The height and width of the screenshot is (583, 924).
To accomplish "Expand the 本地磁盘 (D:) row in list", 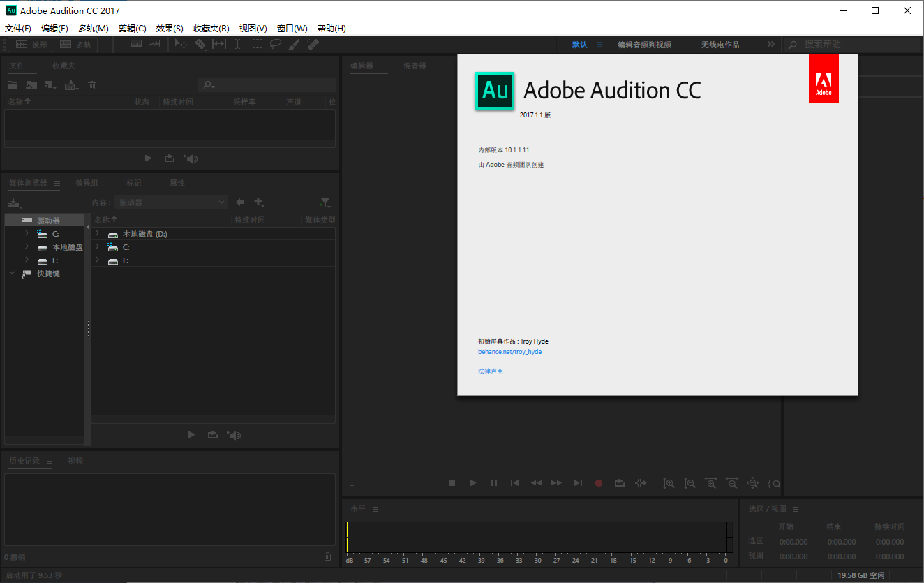I will [98, 234].
